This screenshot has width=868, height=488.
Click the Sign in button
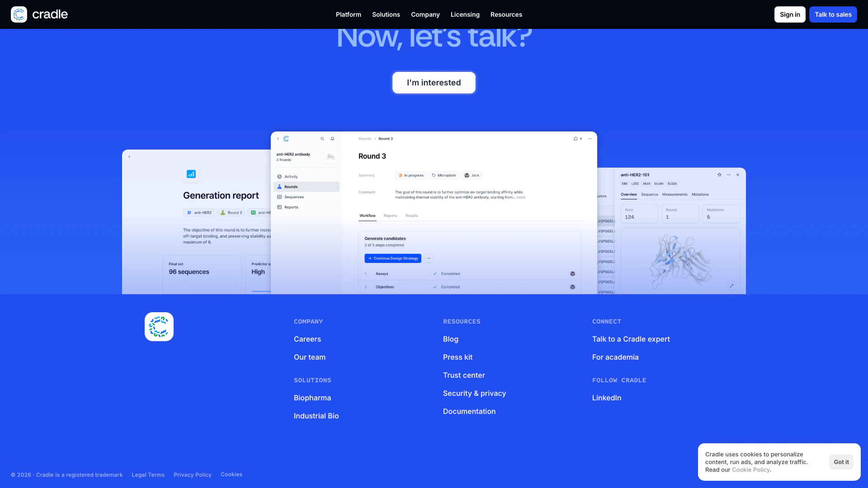point(789,14)
